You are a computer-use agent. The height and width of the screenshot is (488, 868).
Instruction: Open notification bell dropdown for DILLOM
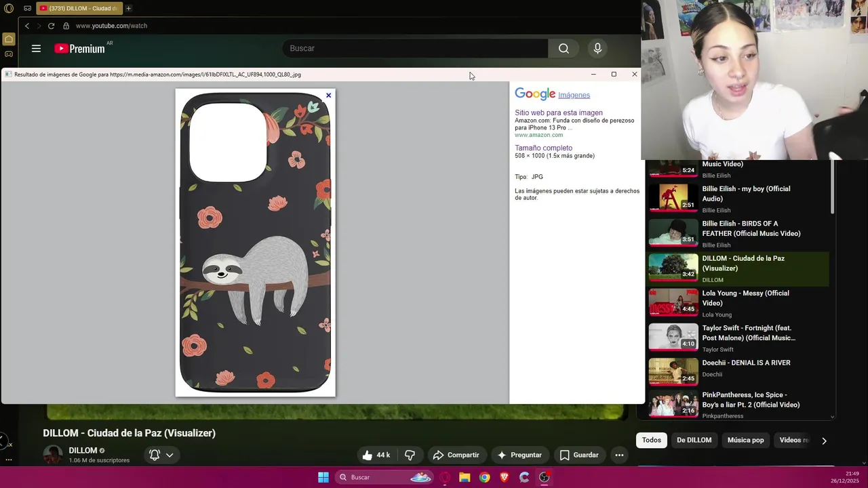pos(161,455)
